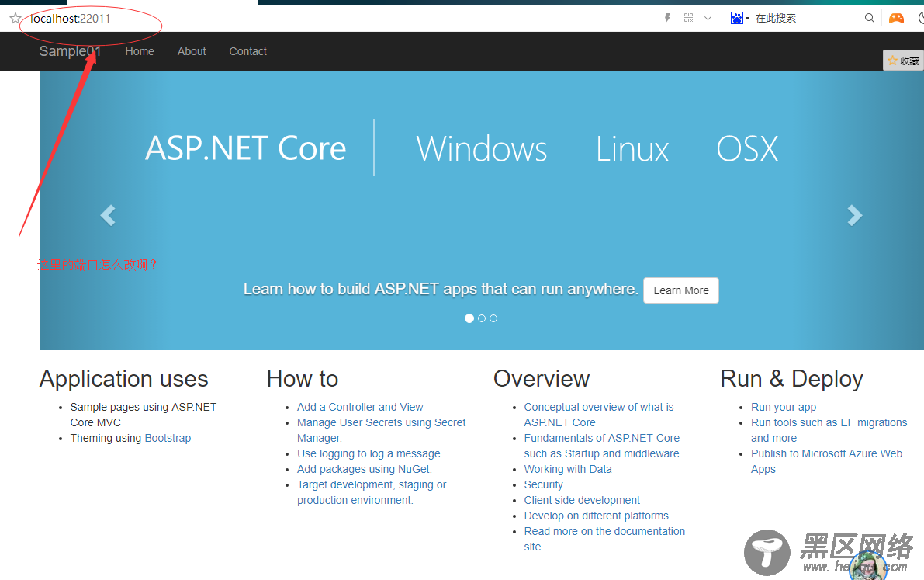Open Manage User Secrets using Secret Manager link

click(x=381, y=430)
